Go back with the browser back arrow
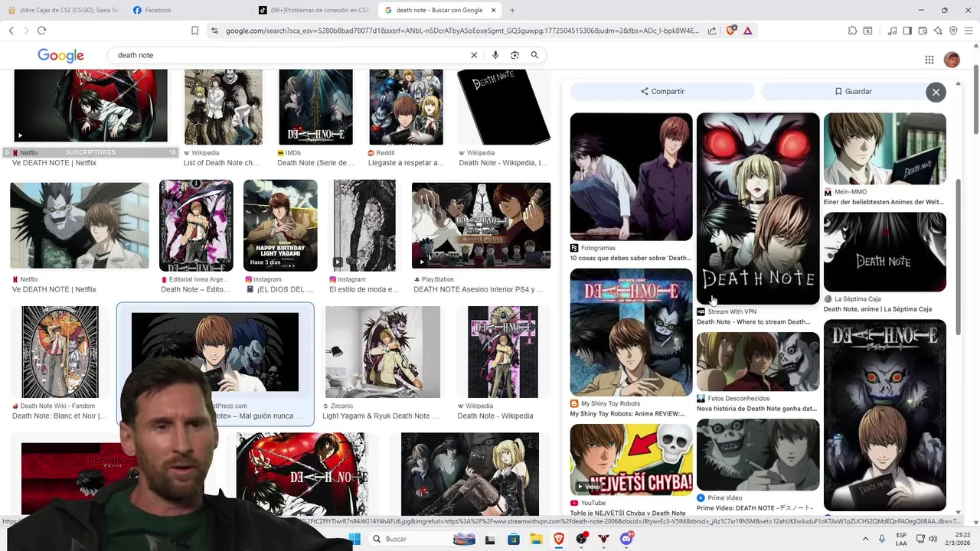This screenshot has height=551, width=980. point(11,31)
